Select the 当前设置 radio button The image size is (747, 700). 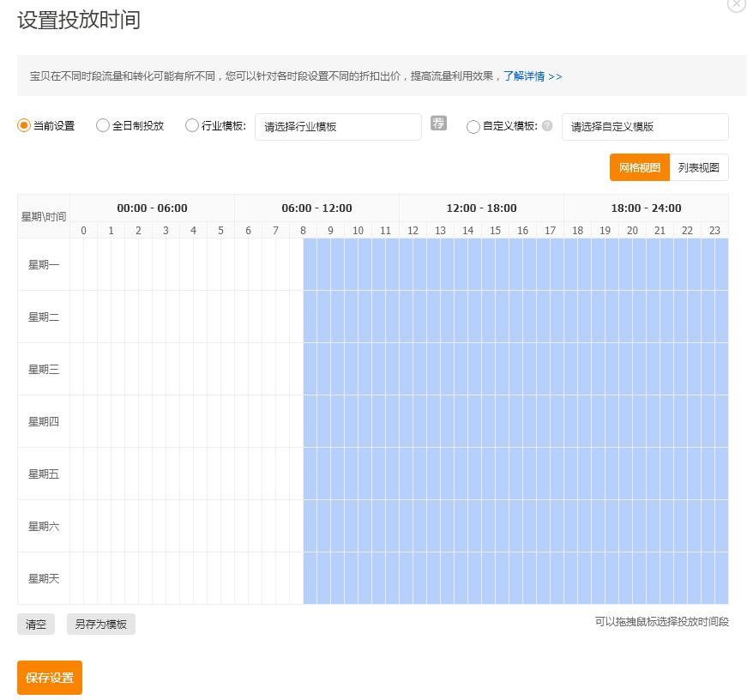coord(24,125)
